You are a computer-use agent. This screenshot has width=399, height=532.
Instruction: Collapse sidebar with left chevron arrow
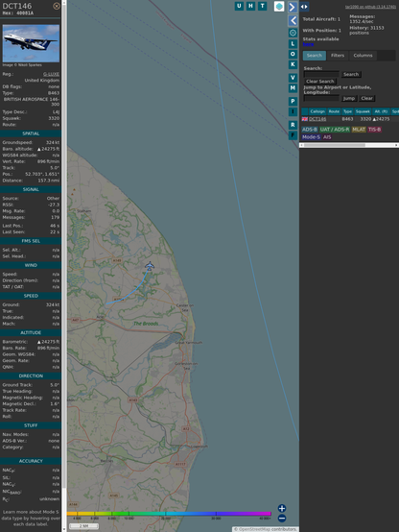[x=293, y=21]
